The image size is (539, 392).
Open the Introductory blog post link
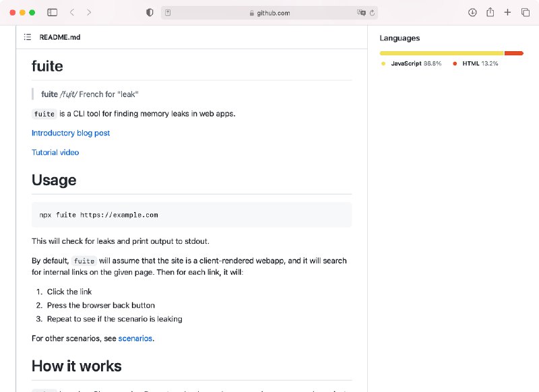click(x=71, y=133)
